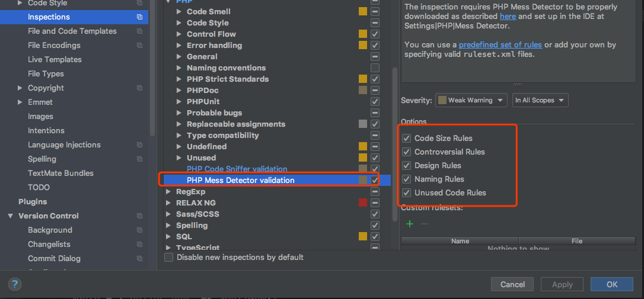Toggle Naming Rules checkbox
This screenshot has height=299, width=644.
pos(407,179)
